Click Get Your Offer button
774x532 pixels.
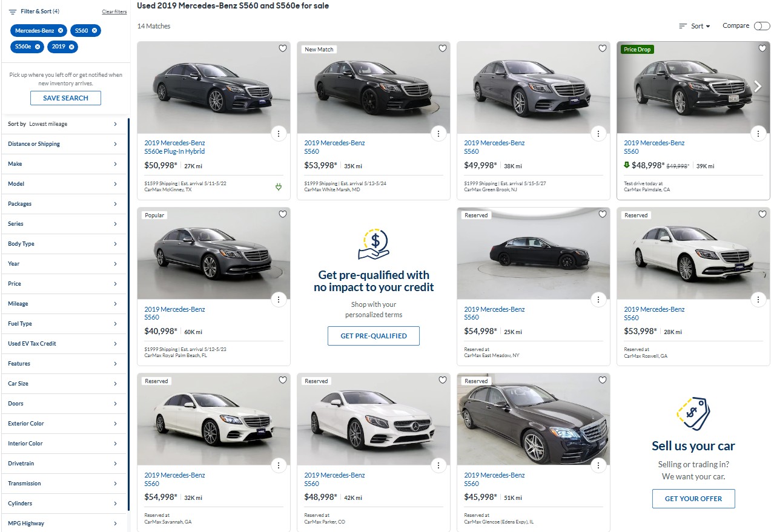click(693, 499)
